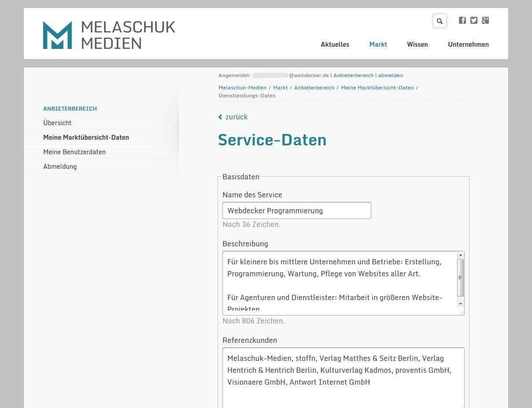The height and width of the screenshot is (408, 532).
Task: Open the Aktuelles menu
Action: pyautogui.click(x=335, y=45)
